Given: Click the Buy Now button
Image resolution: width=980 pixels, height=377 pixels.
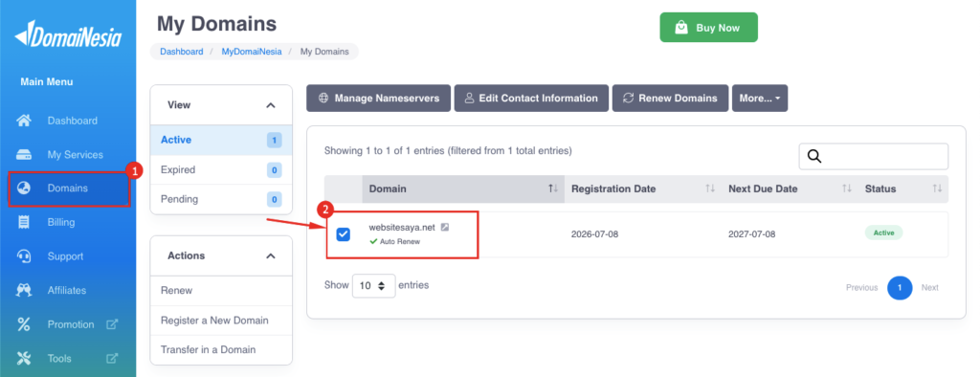Looking at the screenshot, I should tap(709, 28).
